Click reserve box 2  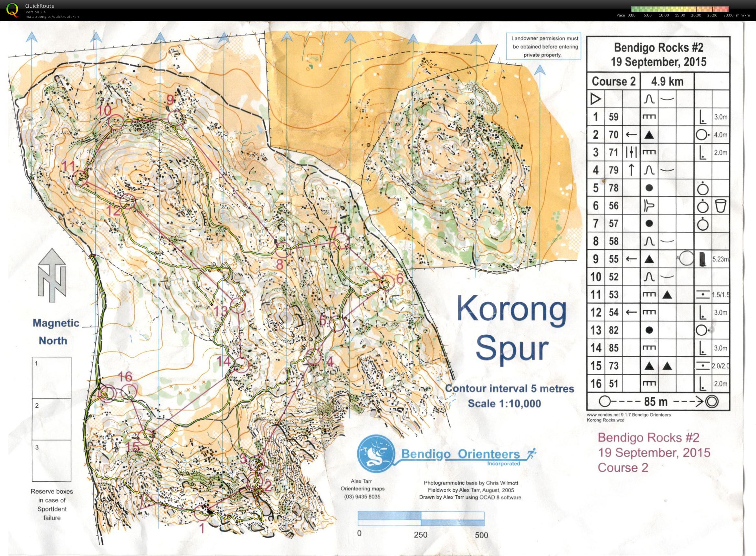51,419
